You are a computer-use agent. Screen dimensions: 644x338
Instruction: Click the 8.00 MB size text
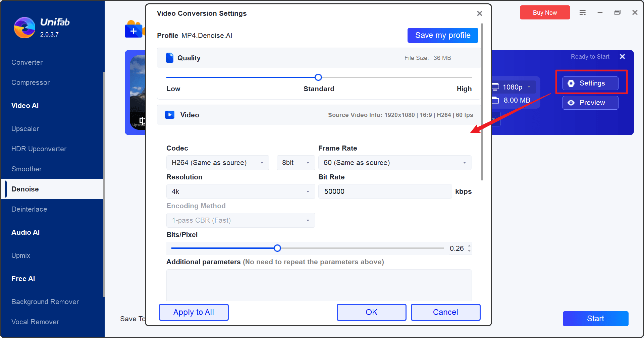[x=517, y=100]
